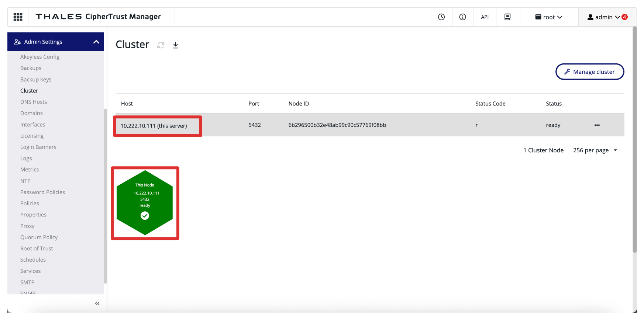This screenshot has width=644, height=320.
Task: Click the page's vertical scrollbar
Action: 634,140
